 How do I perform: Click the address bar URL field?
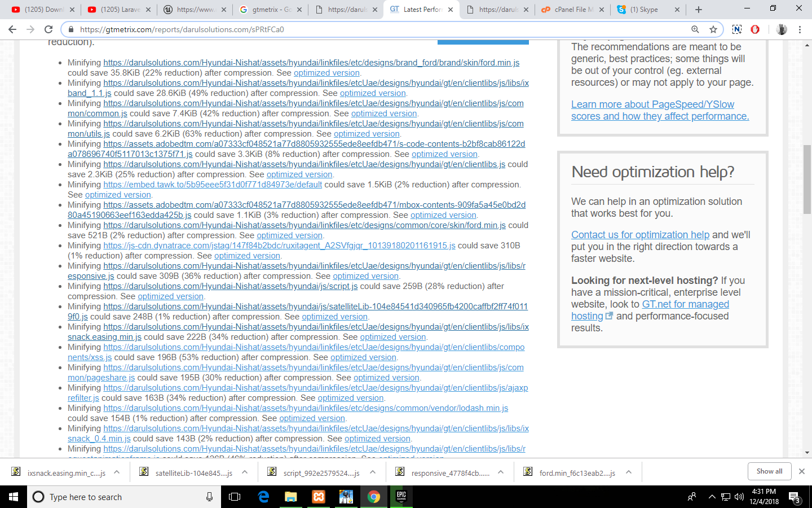pyautogui.click(x=378, y=29)
